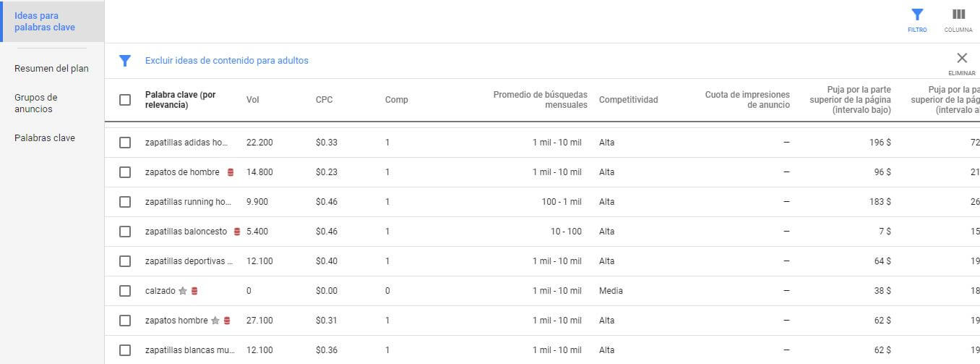Click the star icon next to calzado

coord(183,291)
